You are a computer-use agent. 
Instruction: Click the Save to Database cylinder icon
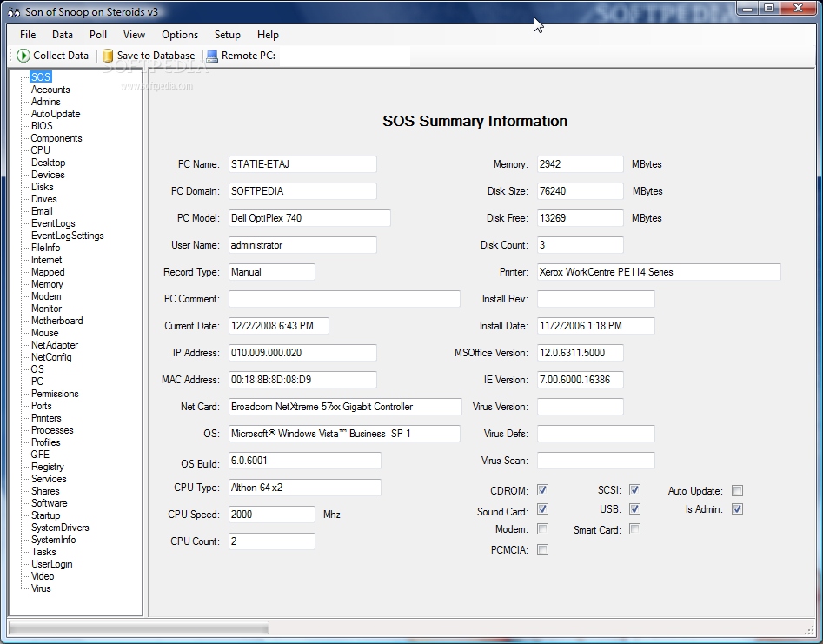coord(108,56)
